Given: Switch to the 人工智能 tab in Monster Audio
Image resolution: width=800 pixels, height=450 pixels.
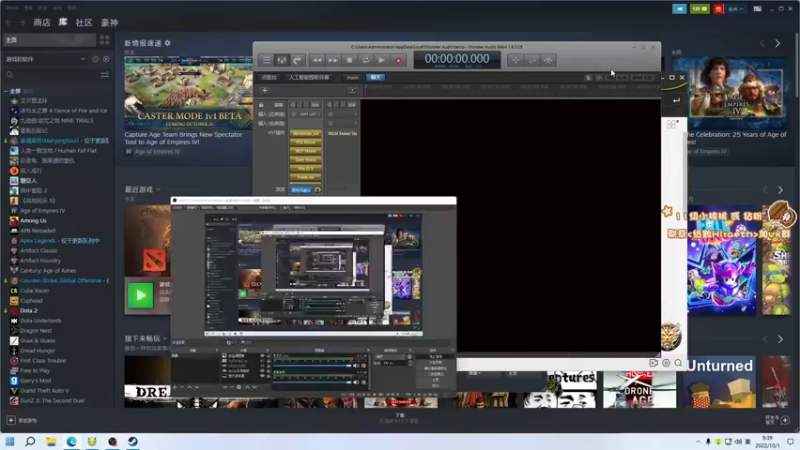Looking at the screenshot, I should point(309,78).
